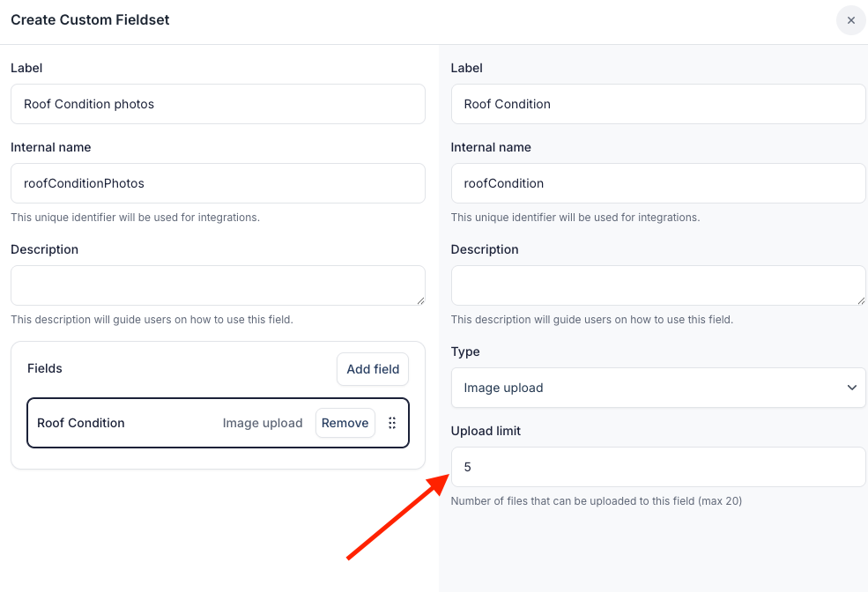The height and width of the screenshot is (592, 868).
Task: Focus the roofCondition internal name input
Action: tap(657, 183)
